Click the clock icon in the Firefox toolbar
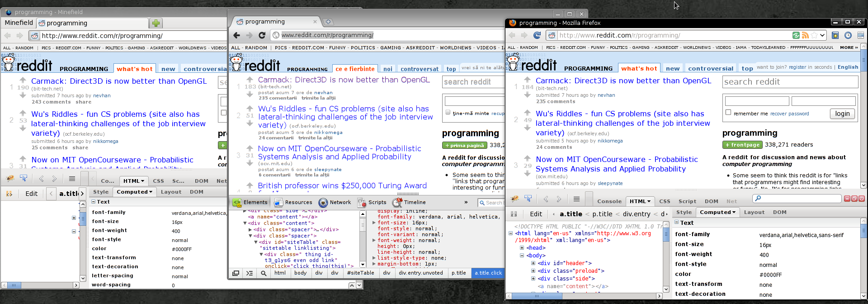Viewport: 868px width, 304px height. click(x=848, y=35)
